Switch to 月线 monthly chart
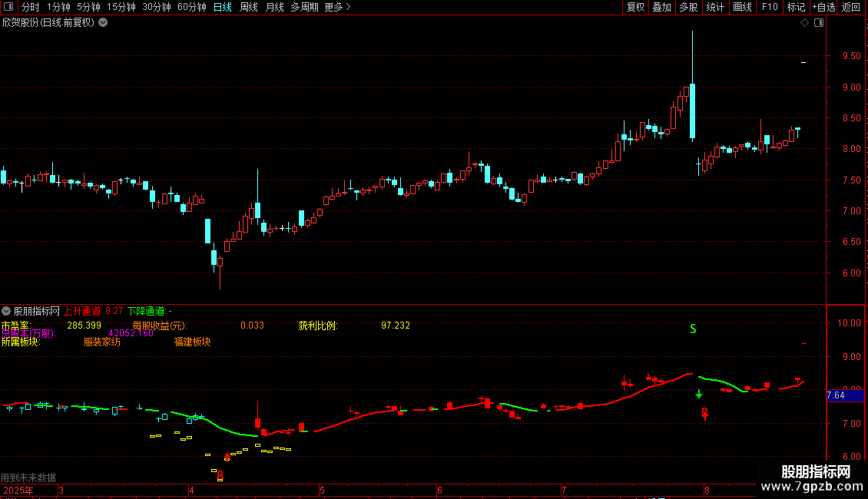Viewport: 868px width, 499px height. pyautogui.click(x=274, y=7)
